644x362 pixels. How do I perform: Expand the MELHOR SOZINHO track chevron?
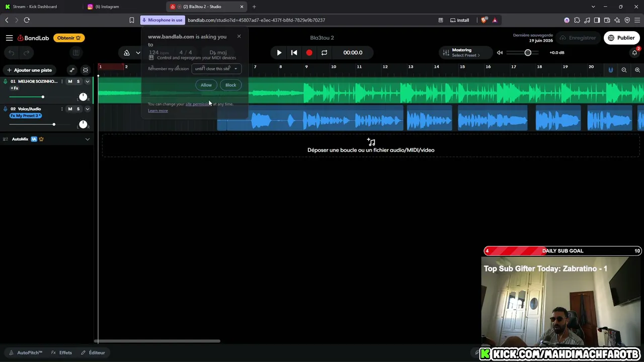pos(87,81)
